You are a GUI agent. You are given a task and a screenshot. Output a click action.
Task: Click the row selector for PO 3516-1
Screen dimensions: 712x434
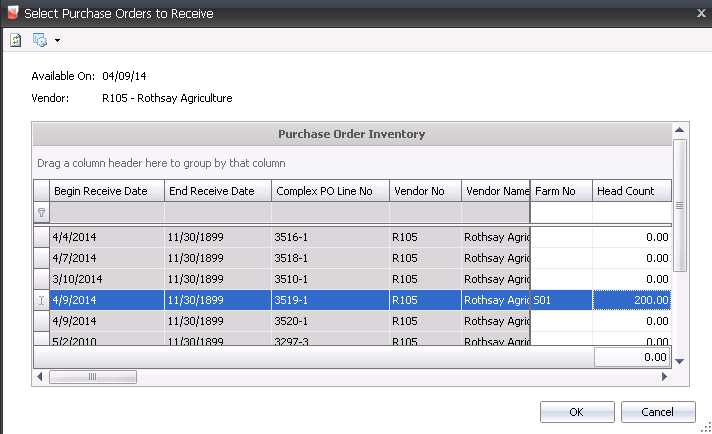(41, 236)
